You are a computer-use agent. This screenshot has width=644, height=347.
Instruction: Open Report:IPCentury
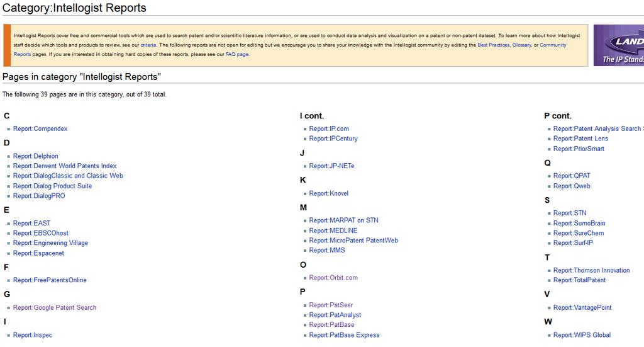(x=333, y=139)
